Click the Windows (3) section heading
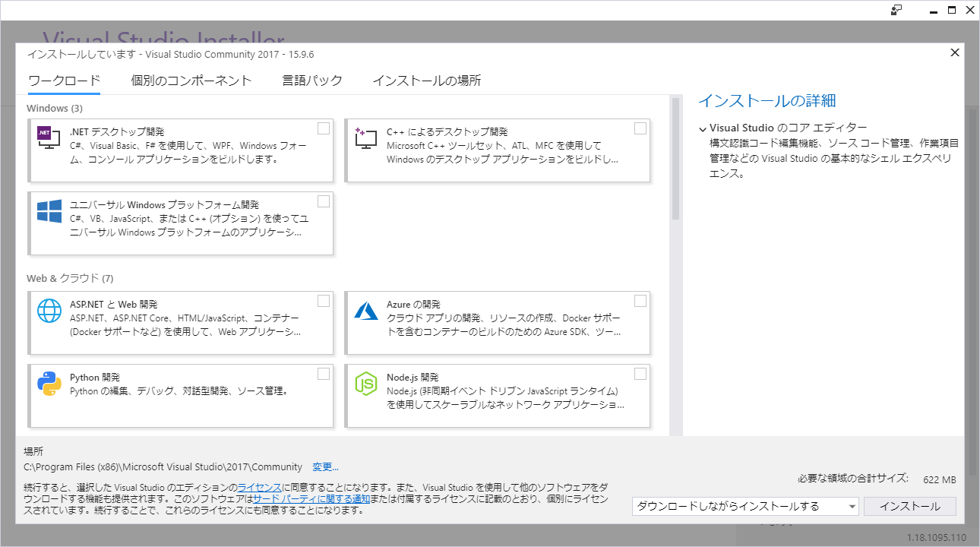The width and height of the screenshot is (980, 547). click(x=55, y=109)
